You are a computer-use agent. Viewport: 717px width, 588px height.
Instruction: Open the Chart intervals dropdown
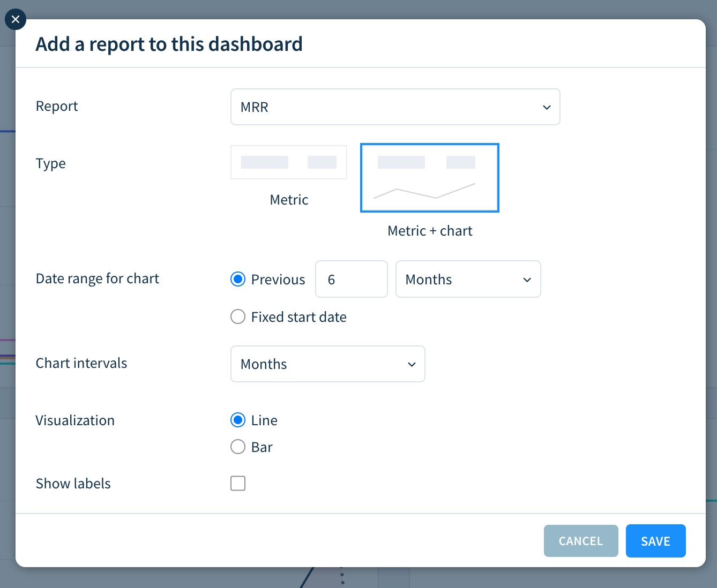pos(327,364)
